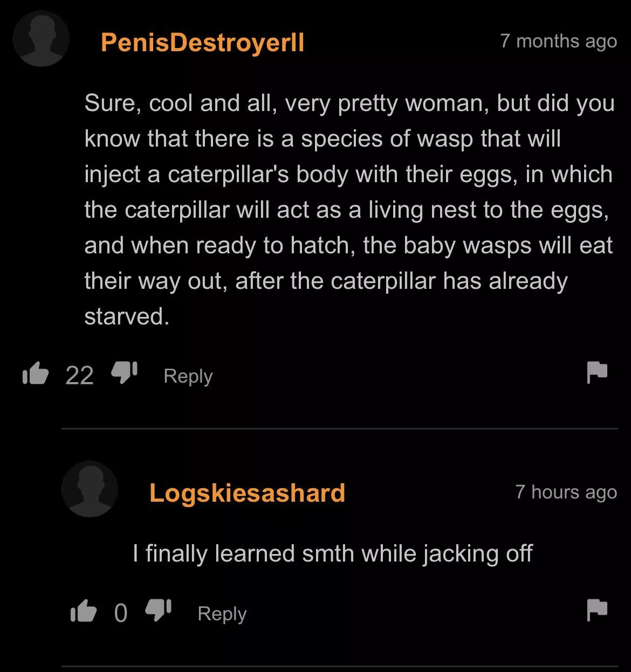Click the word 'starved.' ending the comment

point(127,316)
